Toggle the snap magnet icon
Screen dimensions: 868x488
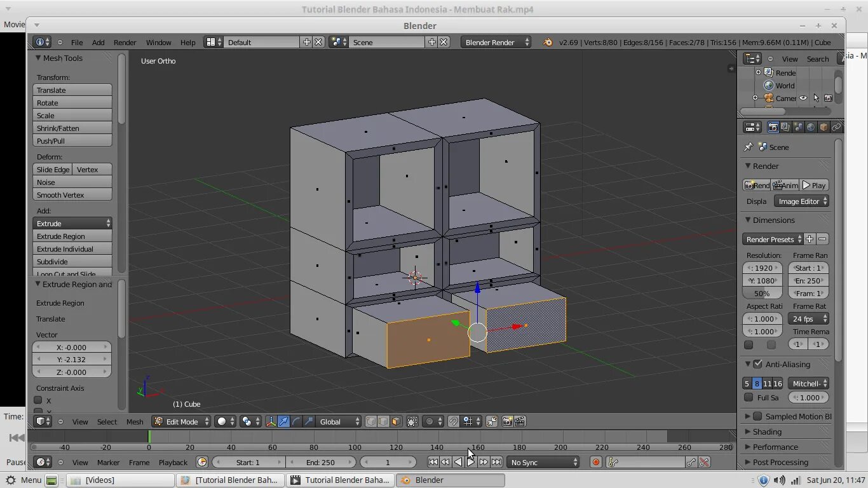tap(453, 421)
